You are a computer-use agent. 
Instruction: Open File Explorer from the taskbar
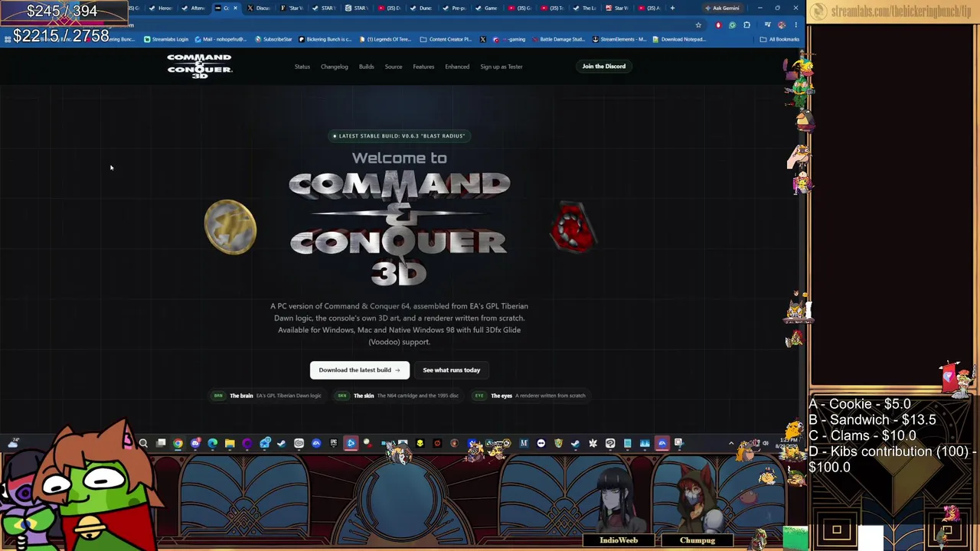pyautogui.click(x=230, y=443)
